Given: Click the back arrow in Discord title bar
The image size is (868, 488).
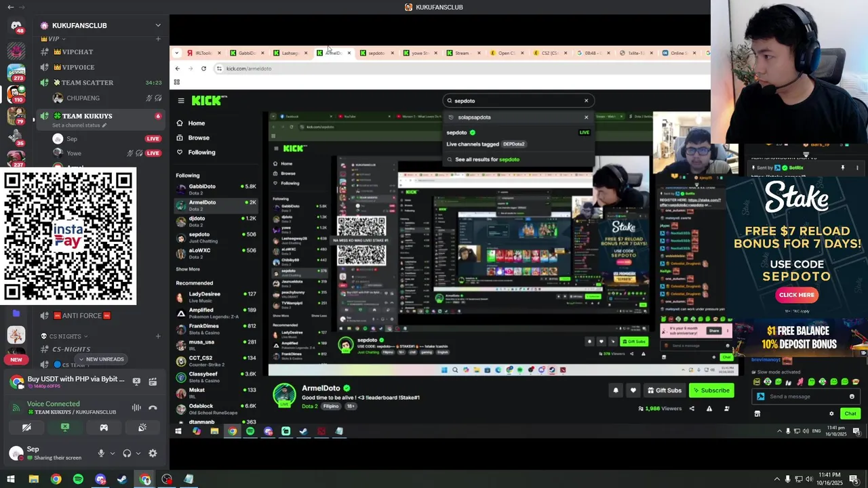Looking at the screenshot, I should point(11,7).
